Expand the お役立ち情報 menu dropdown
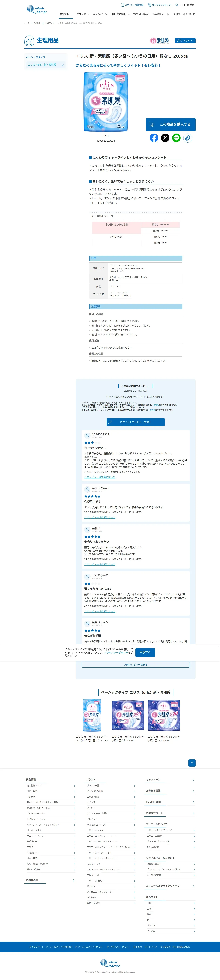This screenshot has width=220, height=980. [120, 14]
